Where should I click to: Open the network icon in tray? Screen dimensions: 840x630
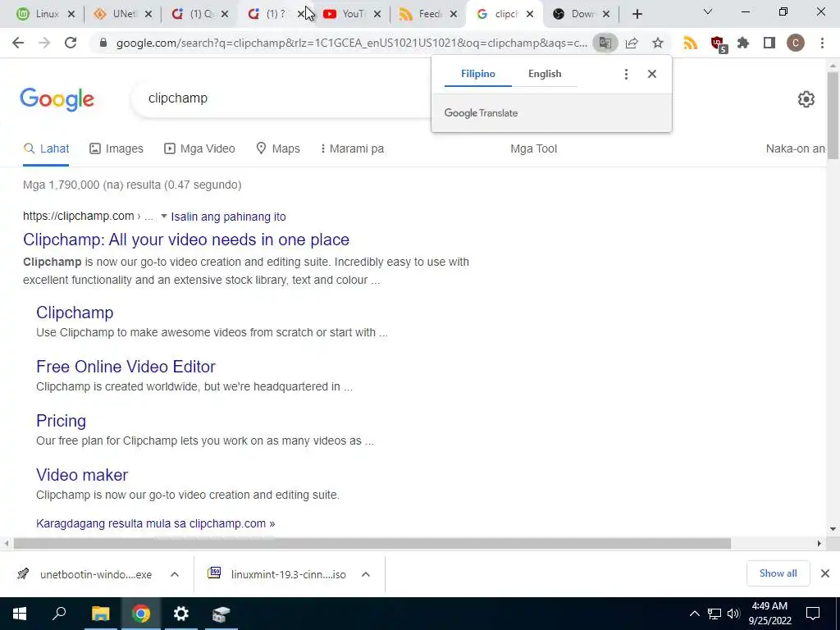click(714, 614)
